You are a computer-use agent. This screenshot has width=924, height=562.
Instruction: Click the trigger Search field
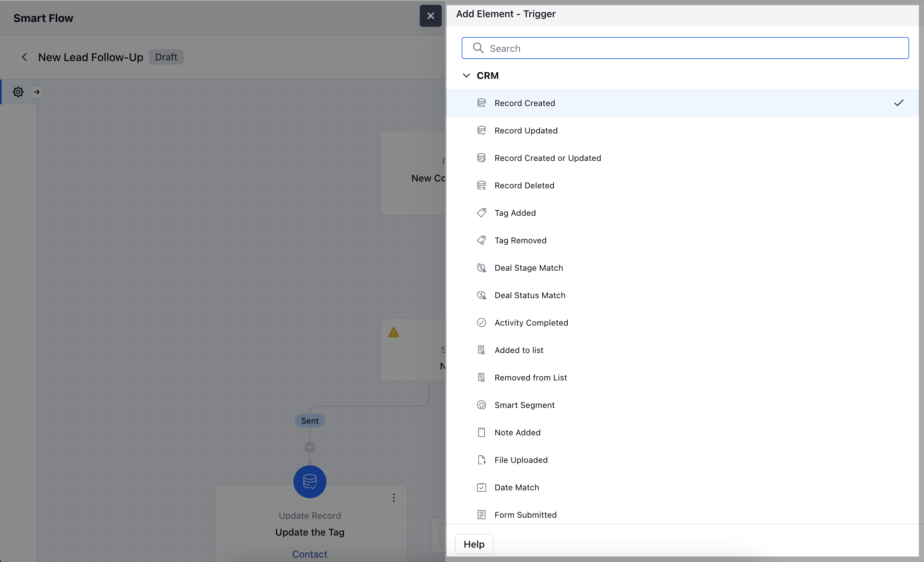click(x=685, y=48)
